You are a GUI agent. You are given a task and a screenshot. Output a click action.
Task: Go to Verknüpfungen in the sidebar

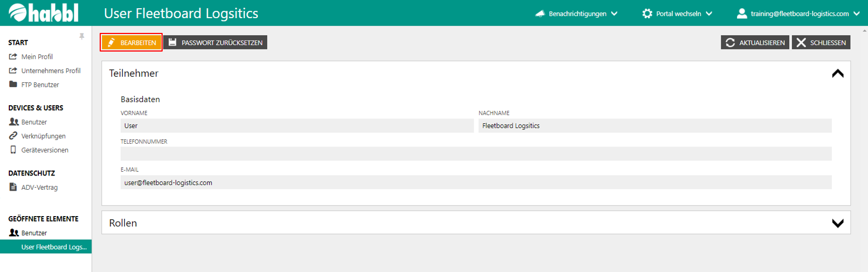pos(43,136)
